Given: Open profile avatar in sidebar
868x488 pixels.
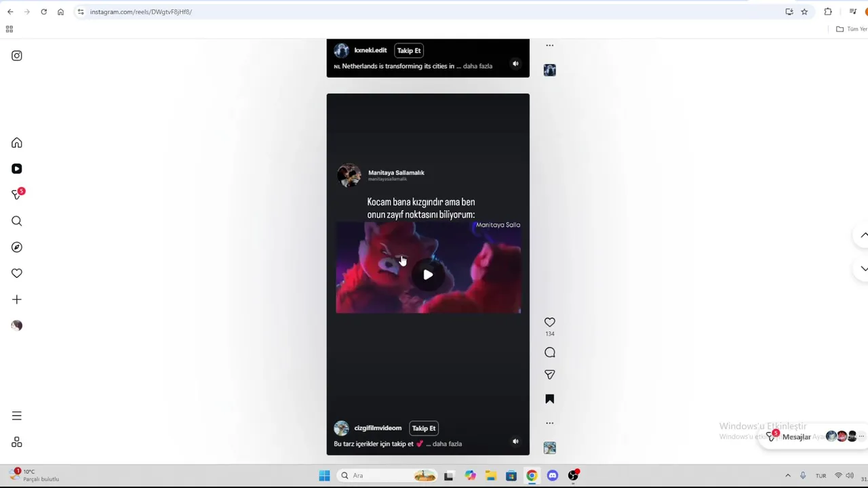Looking at the screenshot, I should [x=17, y=325].
